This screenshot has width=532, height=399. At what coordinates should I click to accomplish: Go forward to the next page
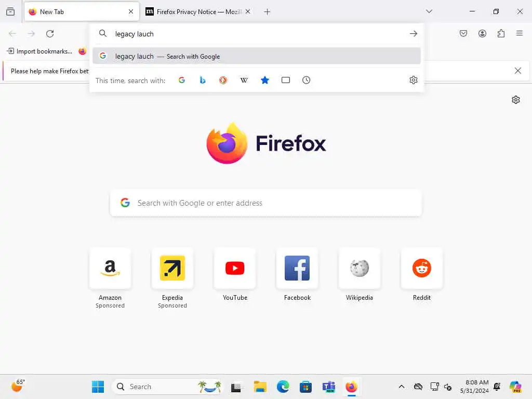tap(31, 34)
